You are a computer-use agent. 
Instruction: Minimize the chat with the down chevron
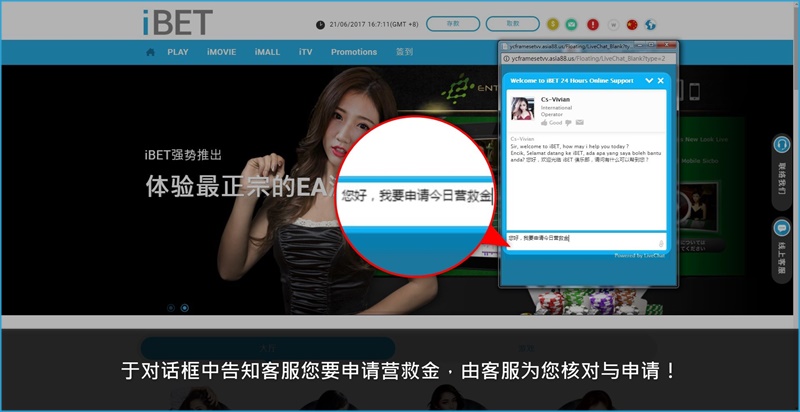[649, 81]
